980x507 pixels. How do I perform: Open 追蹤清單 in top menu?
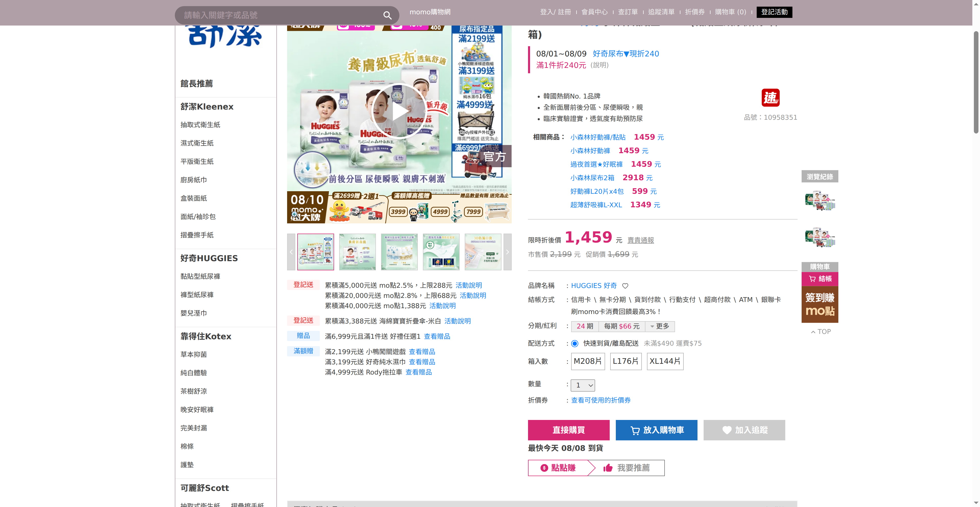point(661,12)
